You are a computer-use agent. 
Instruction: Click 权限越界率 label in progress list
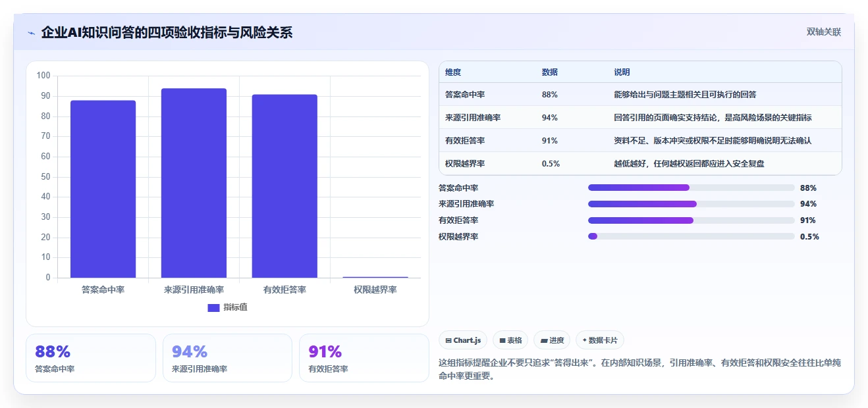[458, 237]
